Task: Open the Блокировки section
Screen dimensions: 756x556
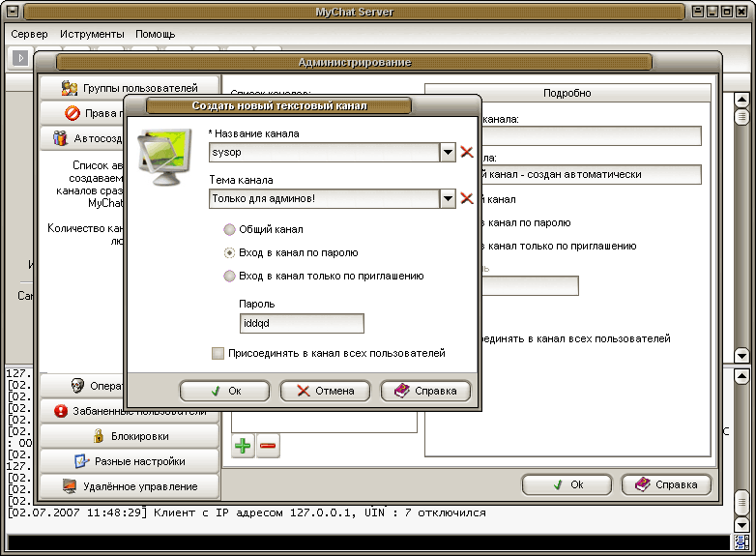Action: point(130,436)
